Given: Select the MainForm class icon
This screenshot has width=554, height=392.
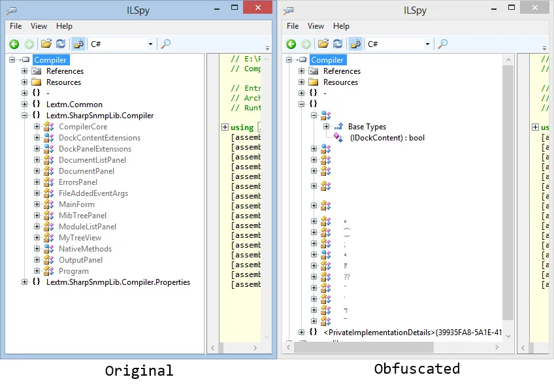Looking at the screenshot, I should pyautogui.click(x=48, y=204).
